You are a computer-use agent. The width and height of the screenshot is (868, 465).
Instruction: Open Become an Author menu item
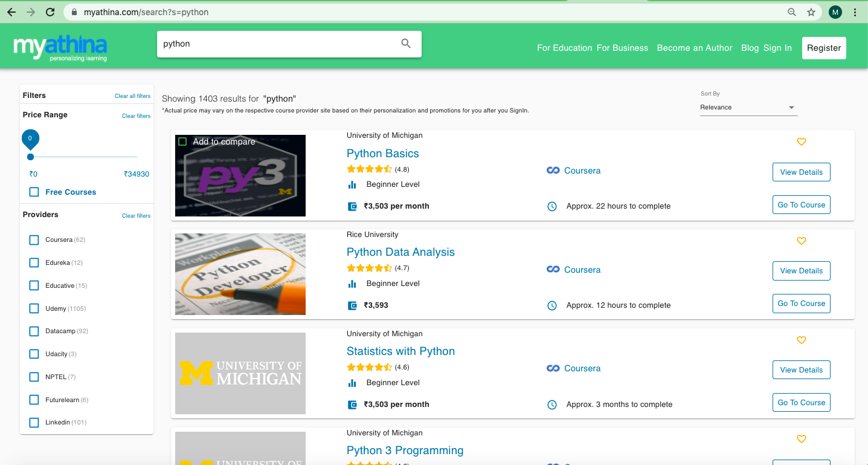click(x=695, y=48)
